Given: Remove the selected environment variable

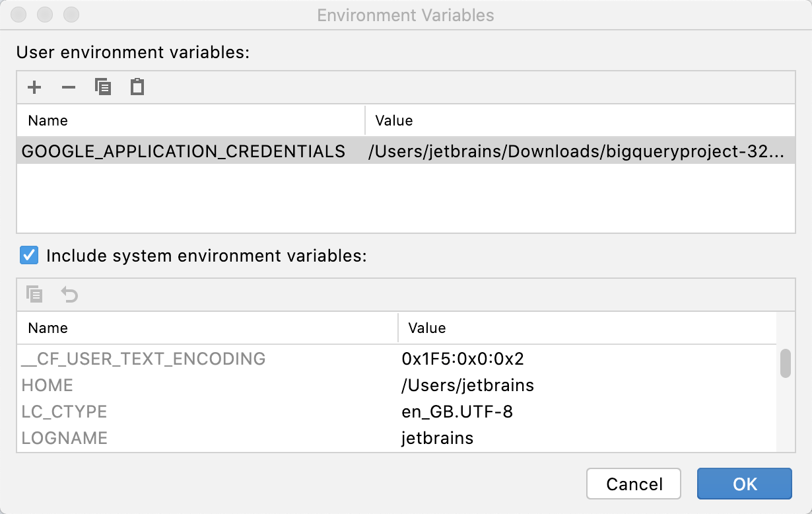Looking at the screenshot, I should pyautogui.click(x=69, y=87).
